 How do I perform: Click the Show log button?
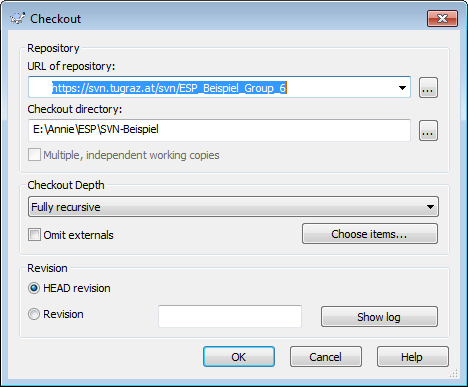379,317
